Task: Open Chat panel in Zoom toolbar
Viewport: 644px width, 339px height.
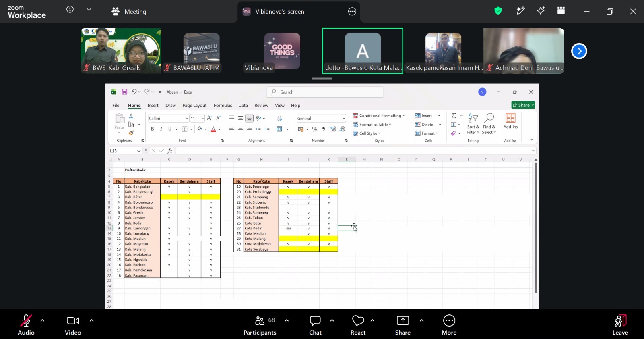Action: (x=315, y=325)
